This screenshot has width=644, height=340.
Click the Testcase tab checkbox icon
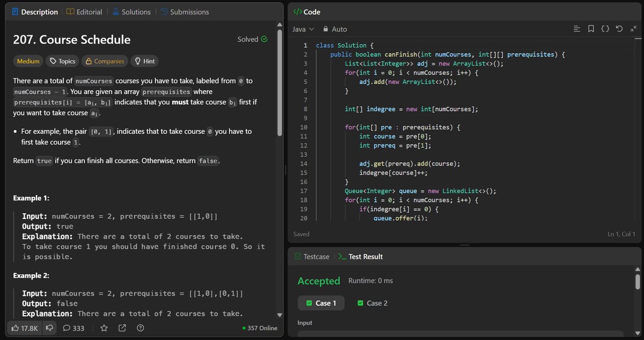click(297, 257)
